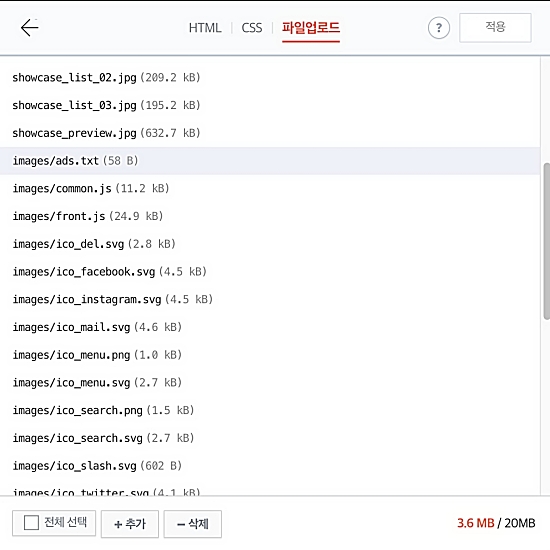This screenshot has height=550, width=550.
Task: Select images/ico_menu.svg file row
Action: point(270,382)
